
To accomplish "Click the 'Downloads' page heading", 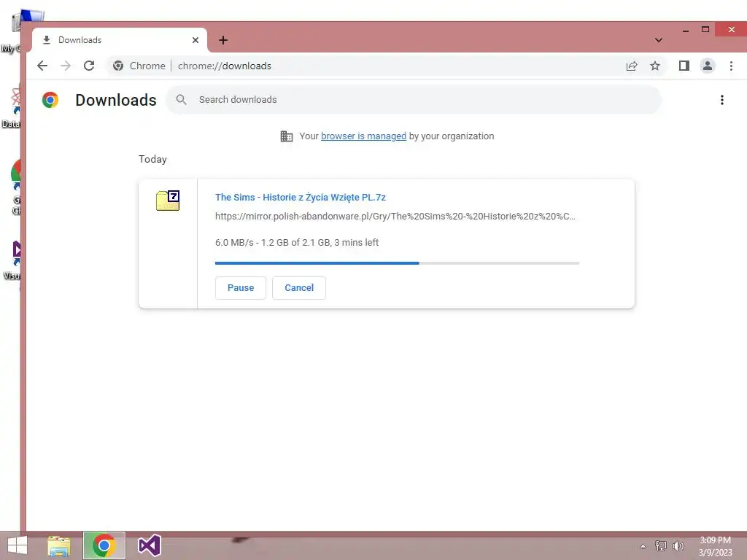I will (x=116, y=100).
